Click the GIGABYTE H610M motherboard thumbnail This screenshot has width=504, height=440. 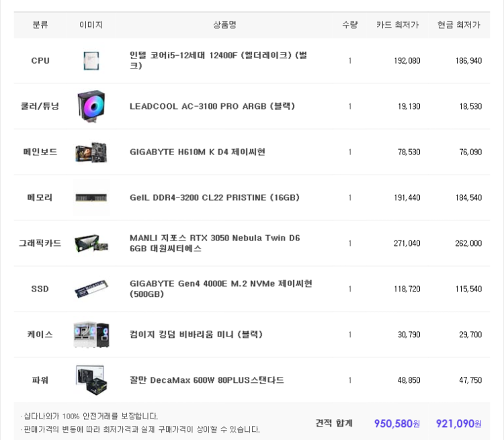click(91, 152)
